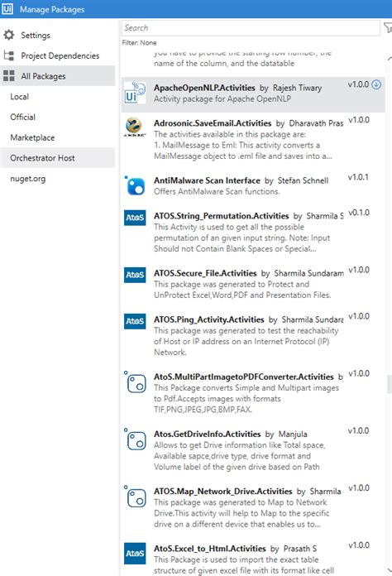Click the Adrosonic.SaveEmail package logo

pos(135,127)
